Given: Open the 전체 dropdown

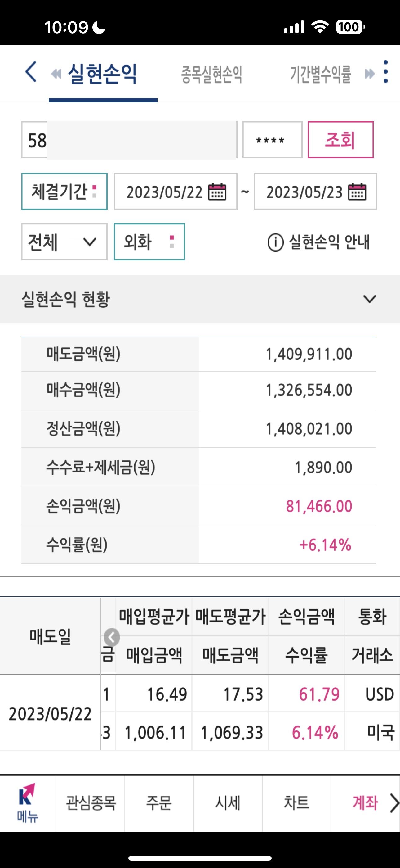Looking at the screenshot, I should [x=64, y=242].
